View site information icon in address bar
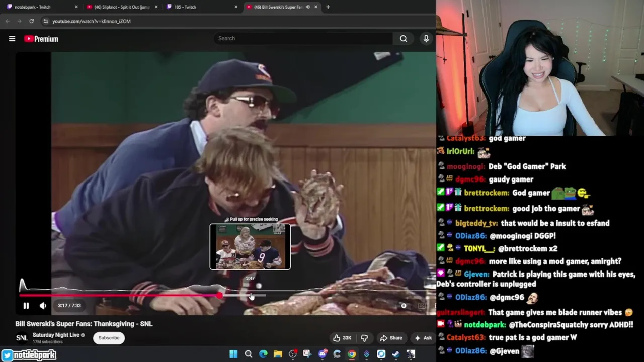This screenshot has height=362, width=644. click(x=46, y=21)
